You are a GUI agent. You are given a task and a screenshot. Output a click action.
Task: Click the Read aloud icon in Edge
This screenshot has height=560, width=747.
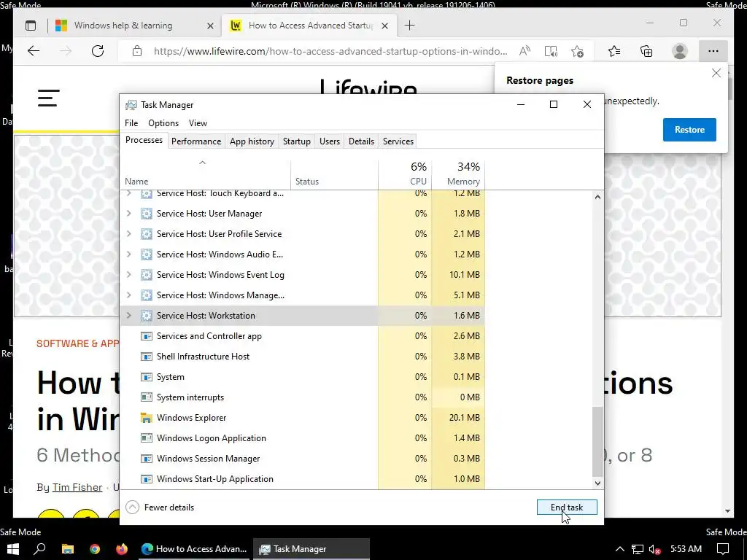(525, 51)
